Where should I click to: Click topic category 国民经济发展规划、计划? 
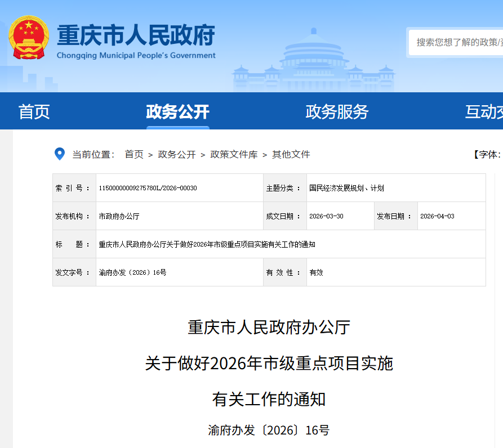[346, 188]
